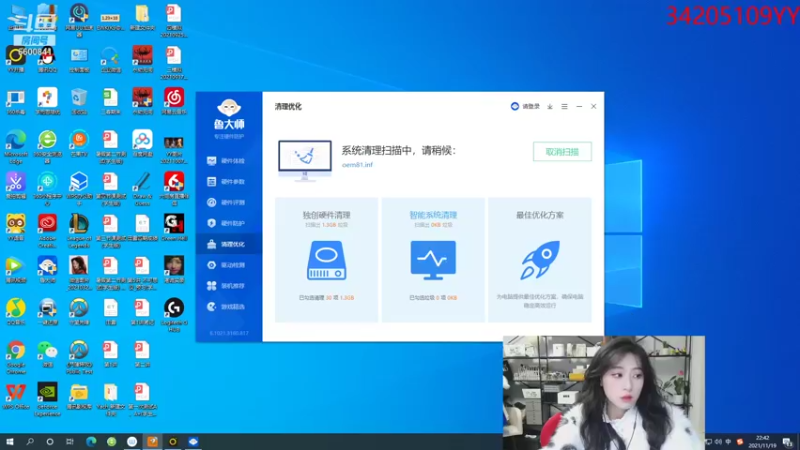The width and height of the screenshot is (800, 450).
Task: Click the monitor with broom scanning image
Action: pyautogui.click(x=305, y=160)
